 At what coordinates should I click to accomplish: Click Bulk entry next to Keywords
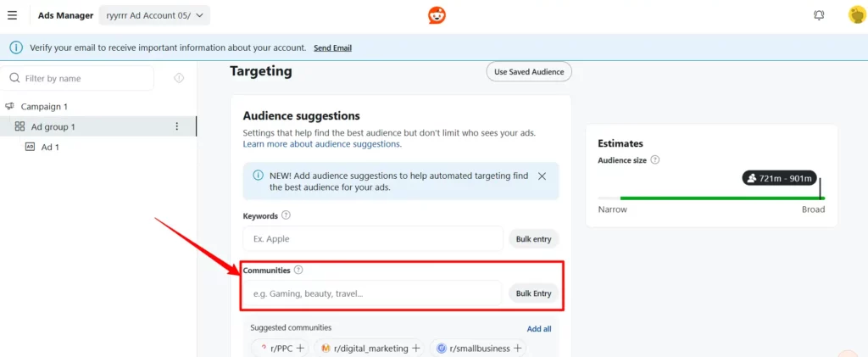point(534,239)
